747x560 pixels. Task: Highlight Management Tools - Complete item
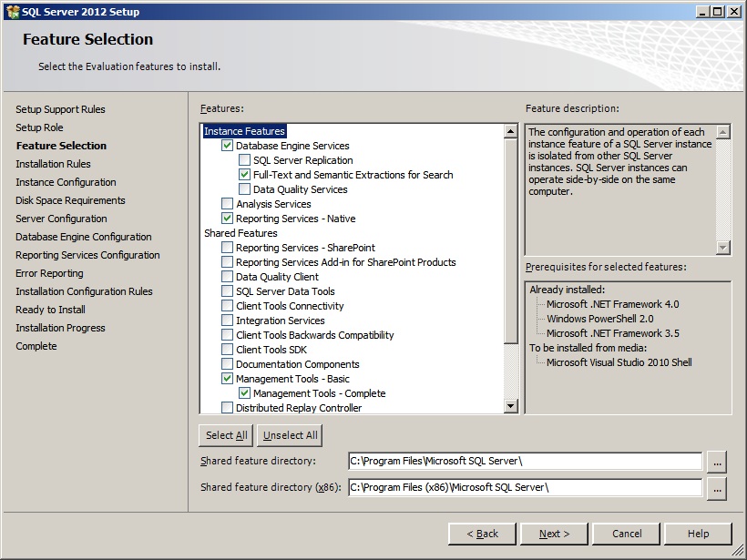click(x=319, y=393)
